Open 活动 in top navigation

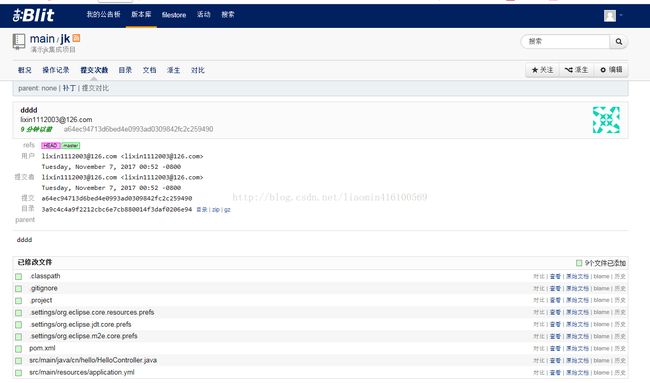click(204, 15)
